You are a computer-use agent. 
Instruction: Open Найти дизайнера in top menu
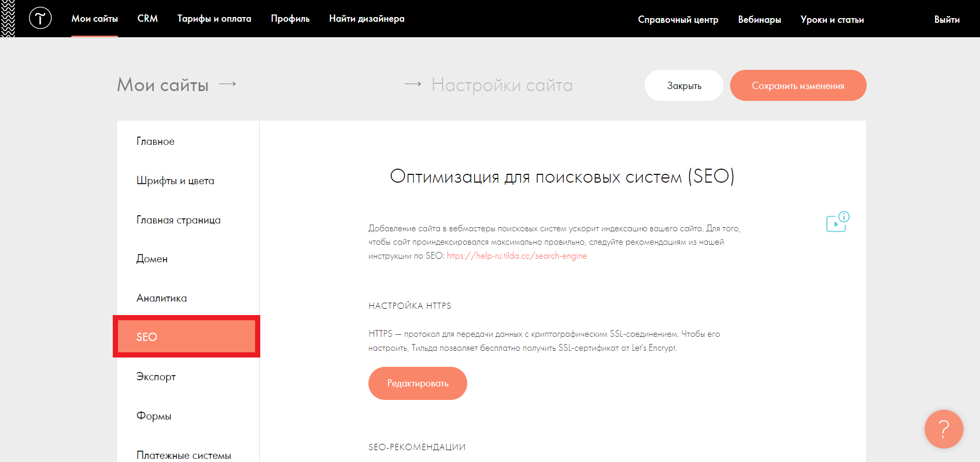pyautogui.click(x=367, y=19)
